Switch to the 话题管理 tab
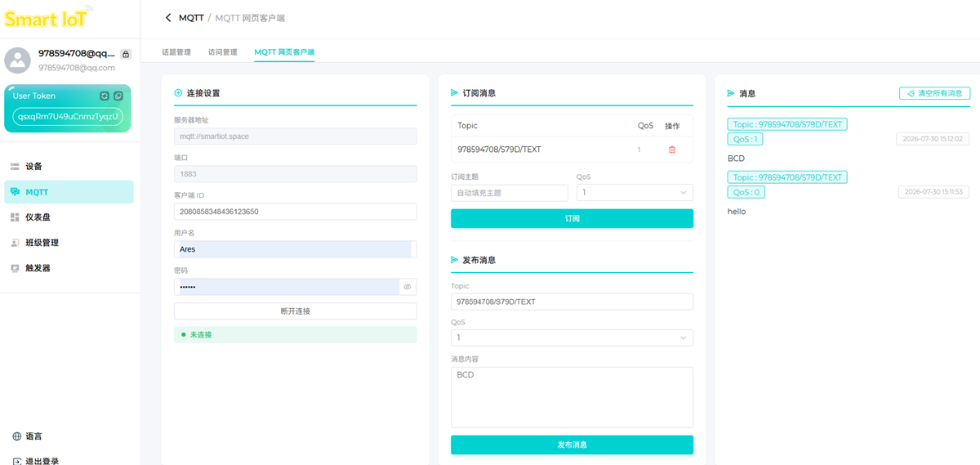The width and height of the screenshot is (980, 465). coord(176,52)
